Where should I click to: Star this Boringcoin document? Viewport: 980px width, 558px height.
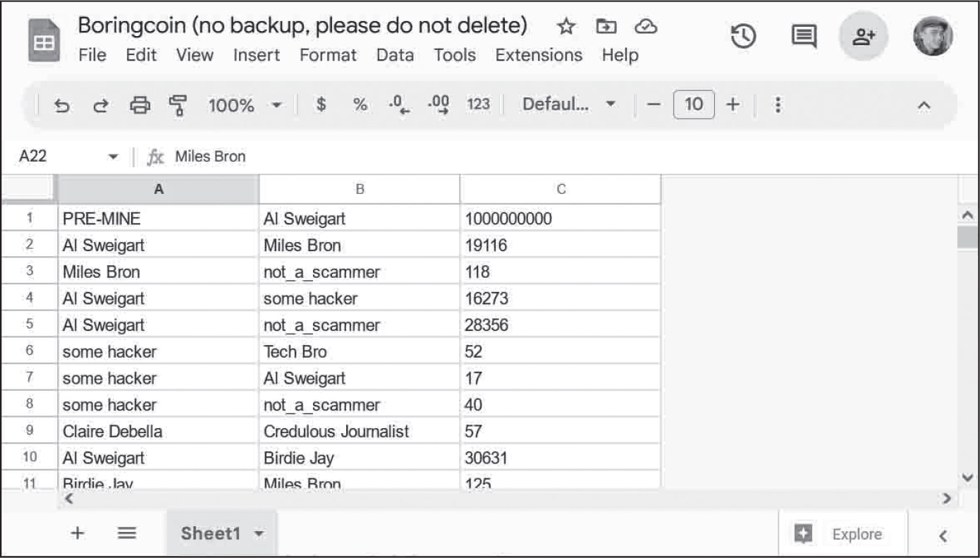point(565,27)
